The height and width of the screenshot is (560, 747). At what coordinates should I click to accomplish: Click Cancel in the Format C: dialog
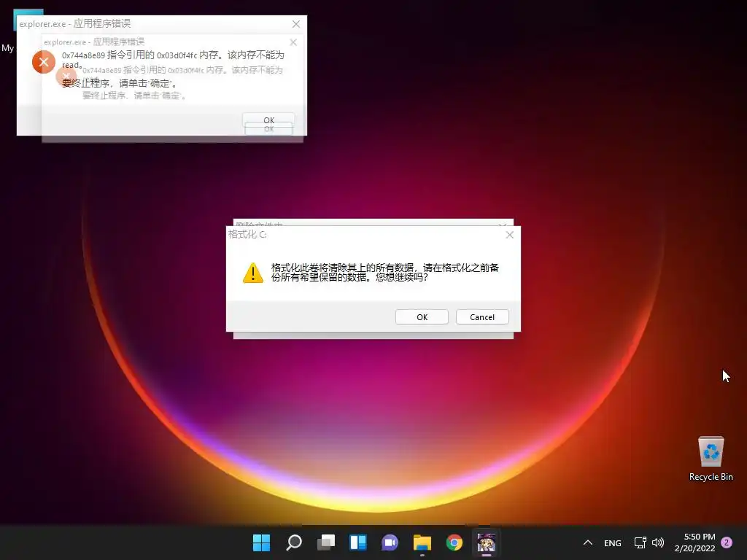[482, 317]
